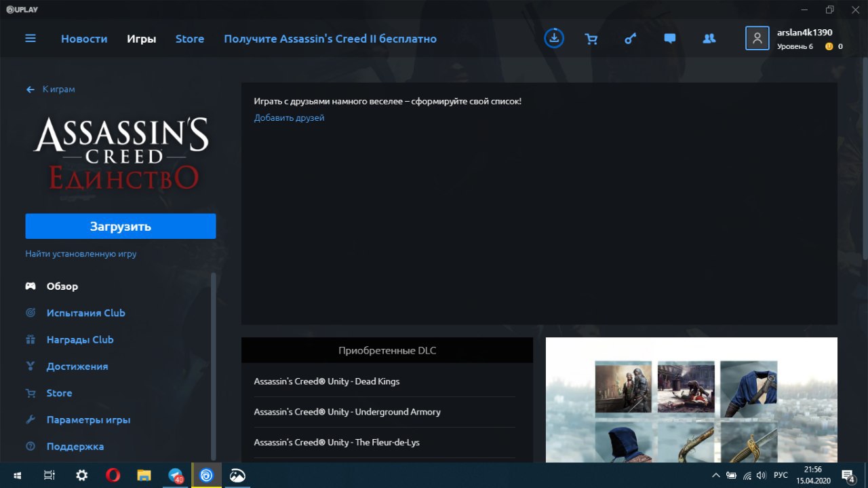Select Поддержка in the sidebar
Screen dimensions: 868x488
(75, 447)
